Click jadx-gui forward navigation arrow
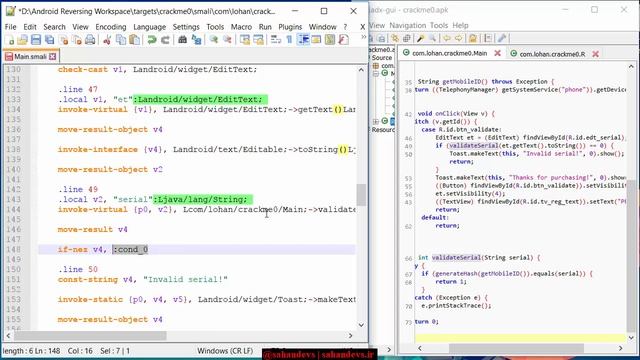The image size is (640, 360). (x=458, y=38)
